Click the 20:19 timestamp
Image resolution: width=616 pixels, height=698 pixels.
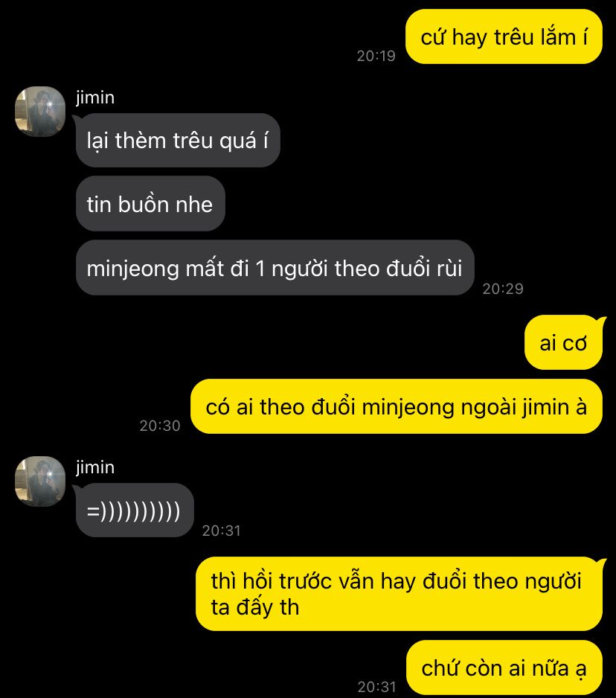[376, 56]
